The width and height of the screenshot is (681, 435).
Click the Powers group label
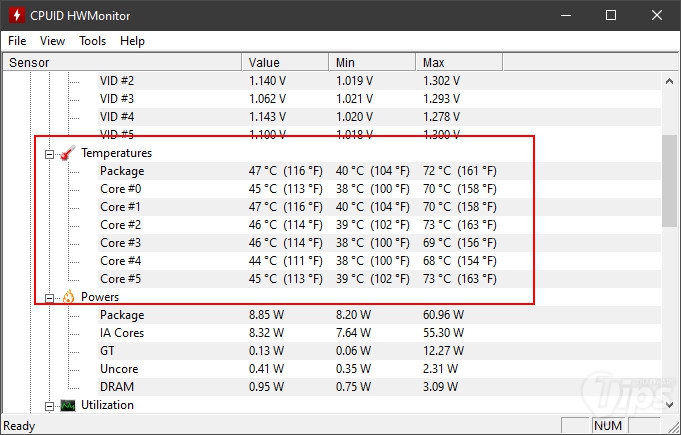coord(100,297)
